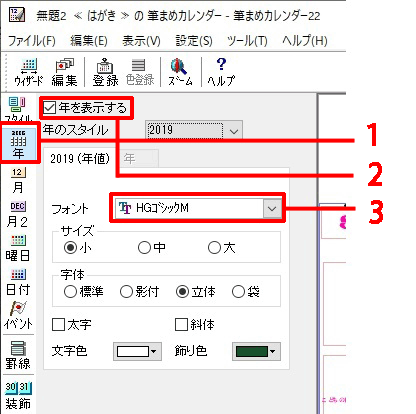Open the ヘルプ question mark icon

click(221, 72)
